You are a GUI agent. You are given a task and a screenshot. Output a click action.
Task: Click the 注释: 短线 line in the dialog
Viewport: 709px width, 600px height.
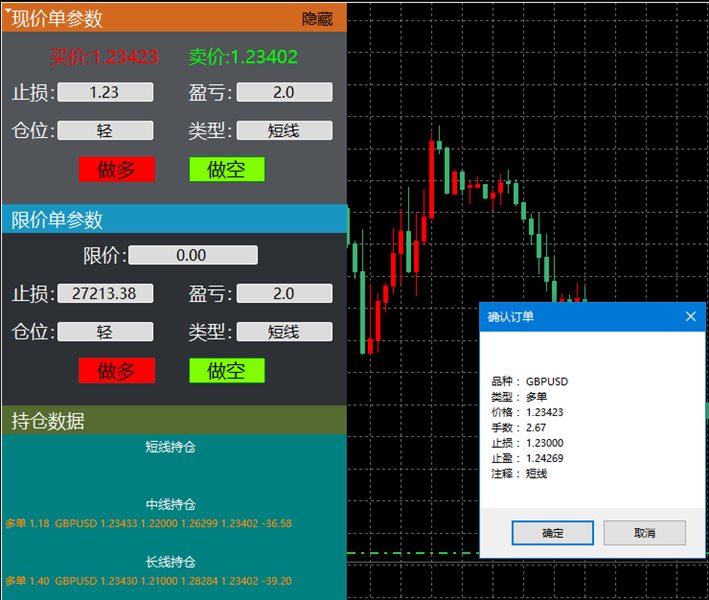[519, 474]
